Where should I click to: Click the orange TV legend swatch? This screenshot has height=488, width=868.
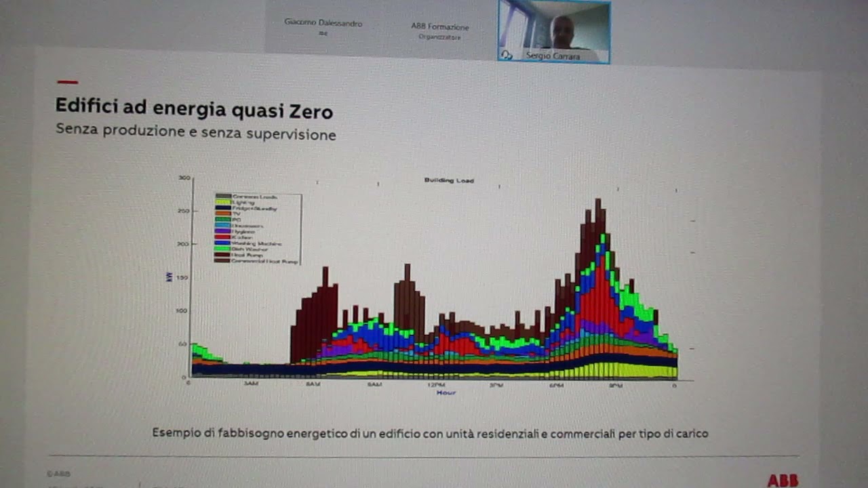(x=223, y=213)
